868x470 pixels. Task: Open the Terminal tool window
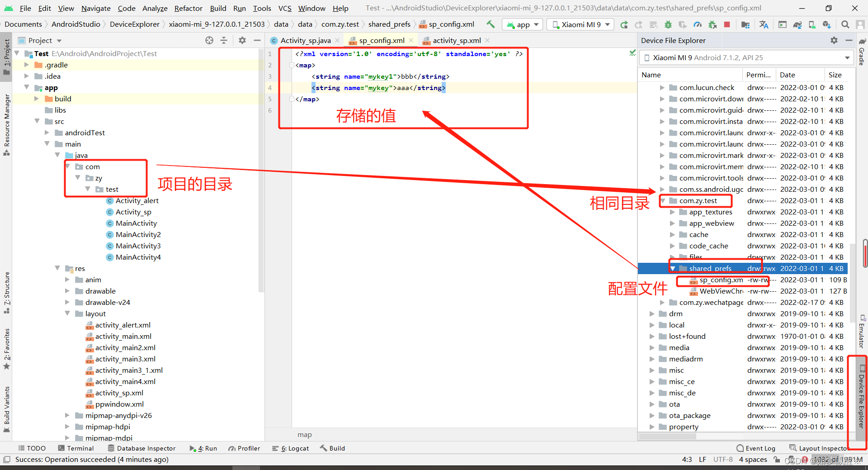point(76,448)
